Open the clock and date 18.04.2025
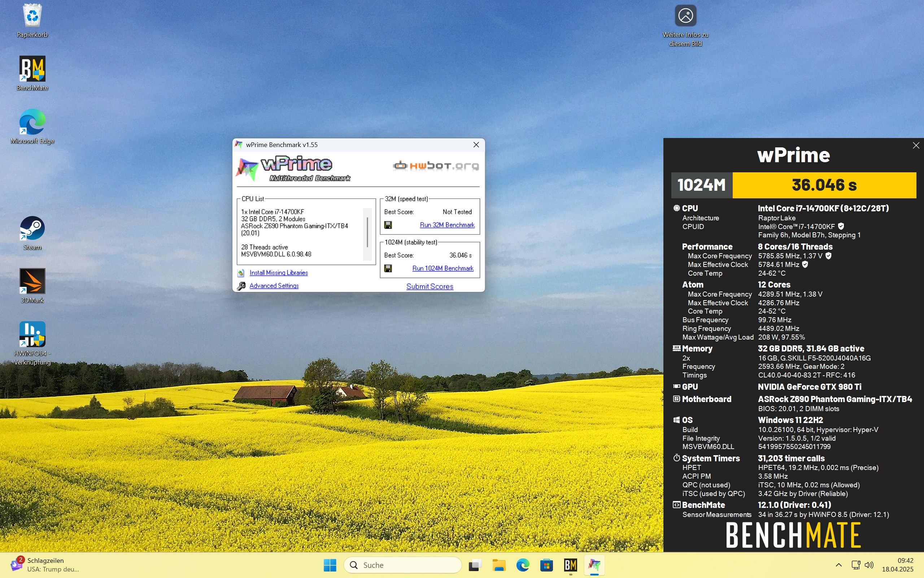 click(897, 565)
